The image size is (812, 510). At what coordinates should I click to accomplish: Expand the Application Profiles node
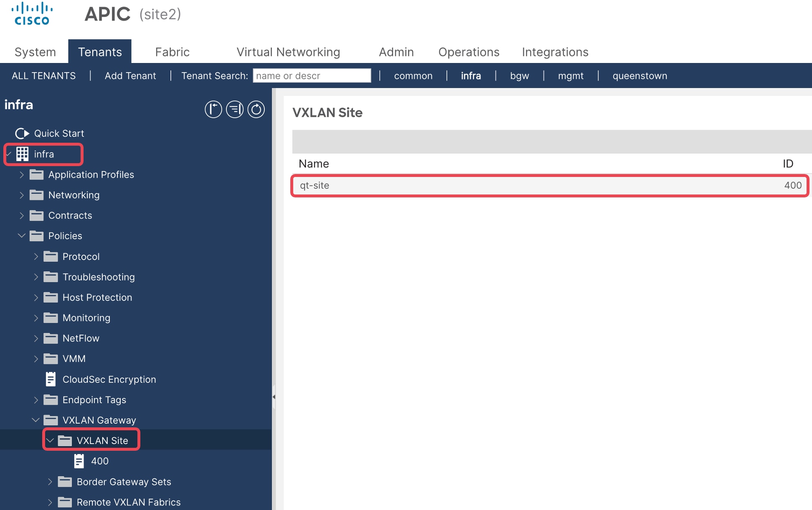point(22,174)
